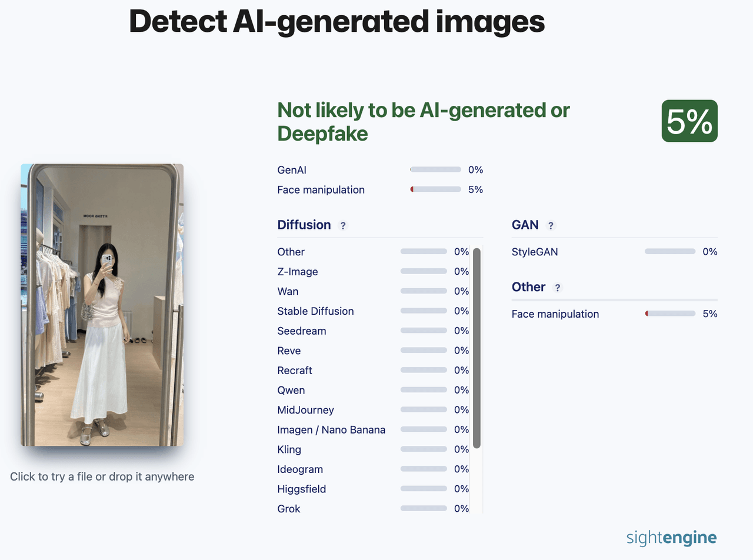Click the Diffusion help question mark icon

pyautogui.click(x=343, y=225)
